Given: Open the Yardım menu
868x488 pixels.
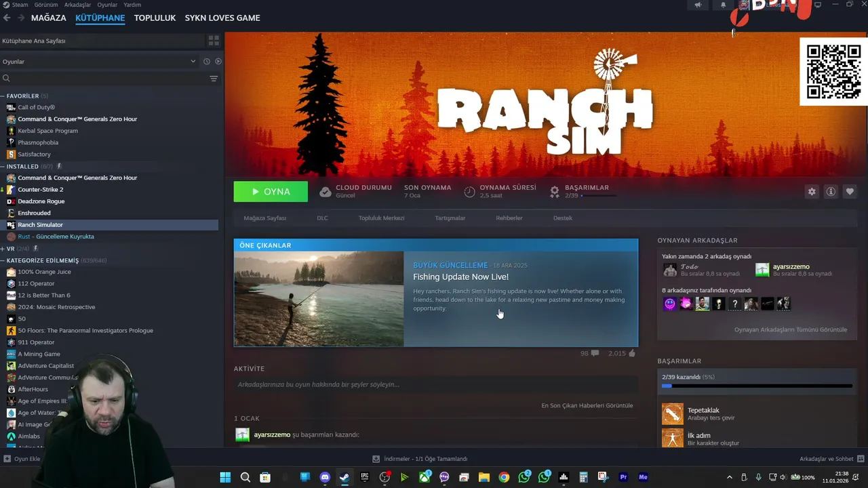Looking at the screenshot, I should (132, 5).
